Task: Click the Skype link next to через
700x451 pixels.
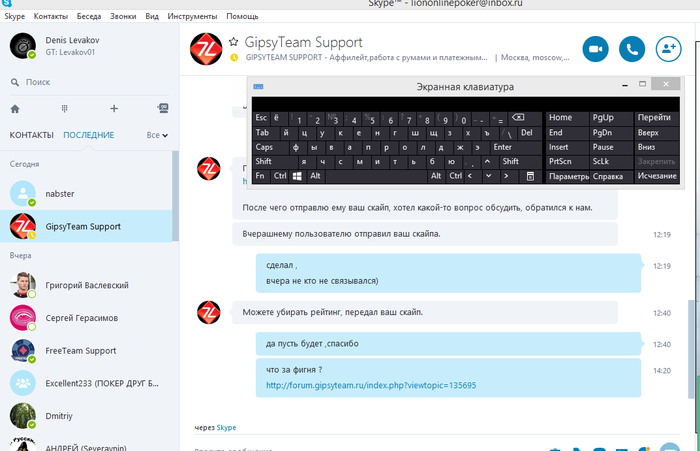Action: 226,427
